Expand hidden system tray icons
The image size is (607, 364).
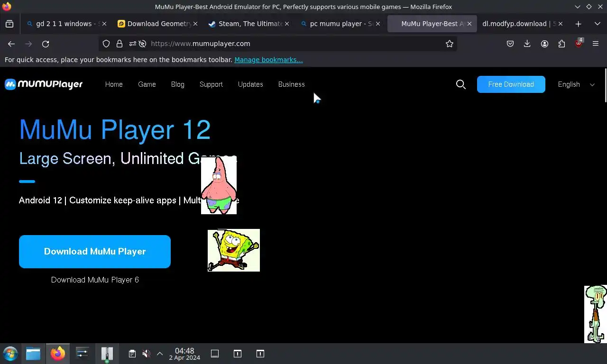pyautogui.click(x=160, y=354)
